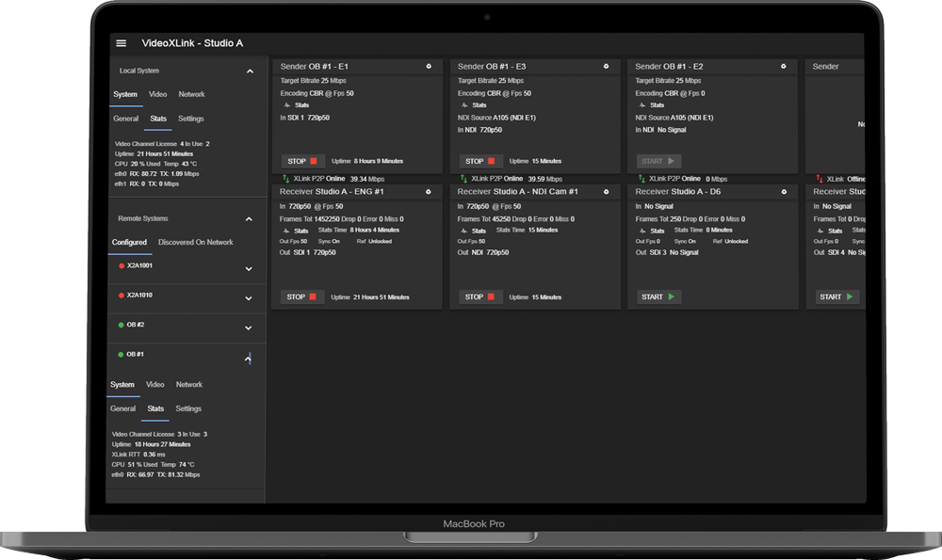942x560 pixels.
Task: Open settings gear on Receiver Studio A - ENG #1
Action: point(429,192)
